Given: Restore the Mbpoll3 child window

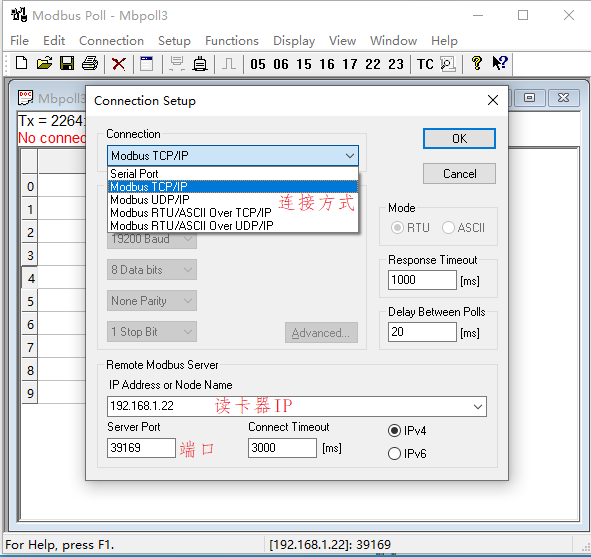Looking at the screenshot, I should [x=529, y=98].
